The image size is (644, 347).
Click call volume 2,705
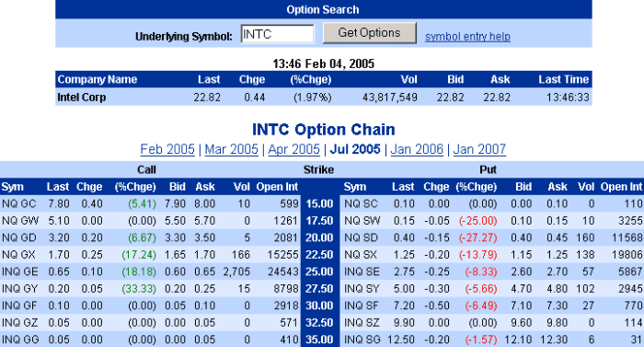tap(236, 272)
